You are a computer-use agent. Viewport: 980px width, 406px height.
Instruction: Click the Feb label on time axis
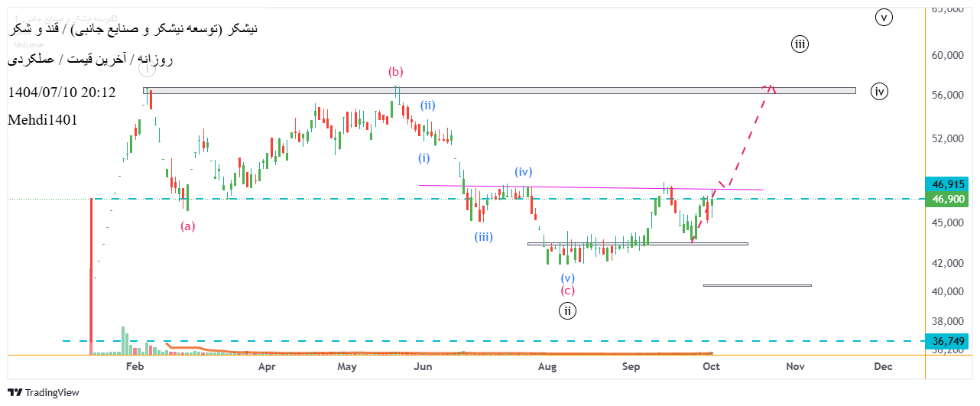click(x=135, y=367)
